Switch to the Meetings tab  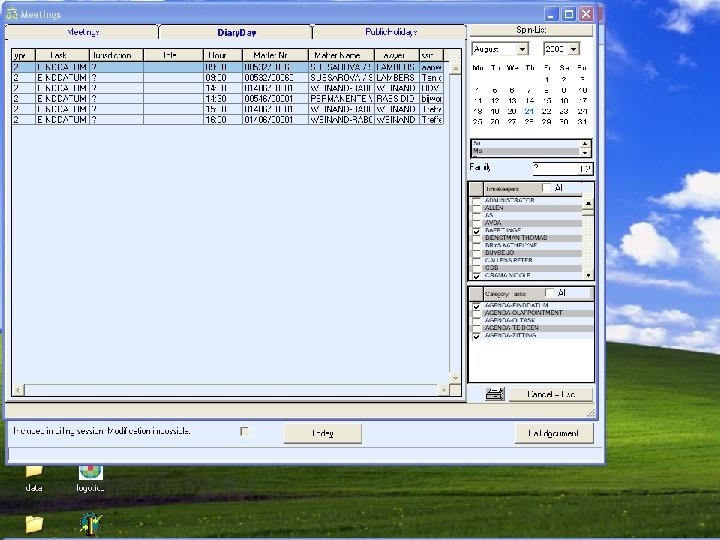(x=83, y=32)
